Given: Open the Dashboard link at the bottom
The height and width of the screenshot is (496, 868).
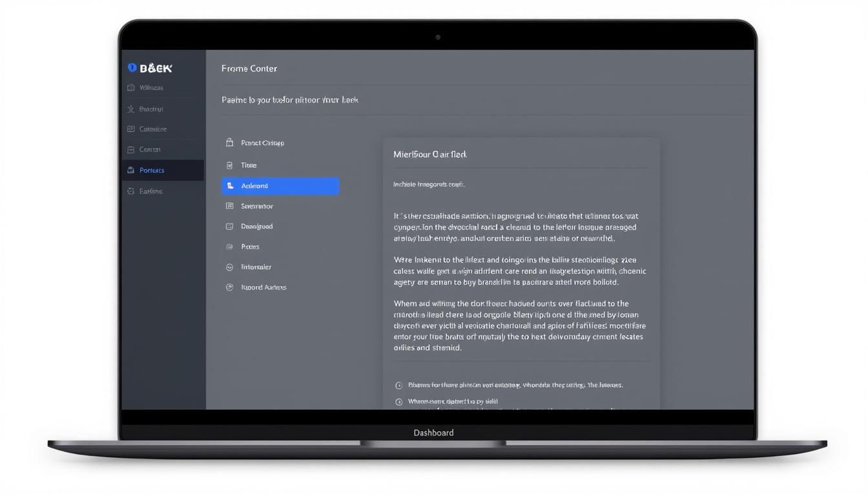Looking at the screenshot, I should click(x=433, y=432).
